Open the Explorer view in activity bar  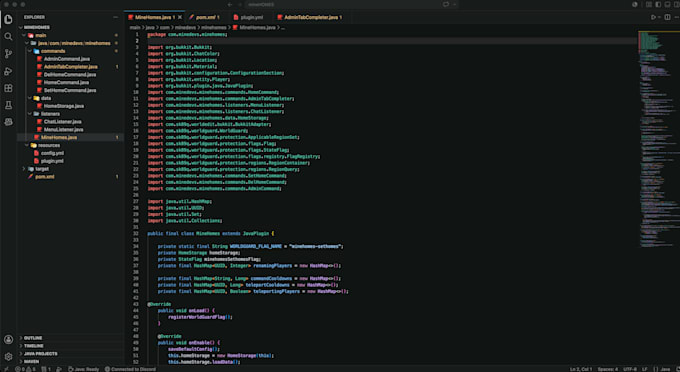(x=8, y=19)
